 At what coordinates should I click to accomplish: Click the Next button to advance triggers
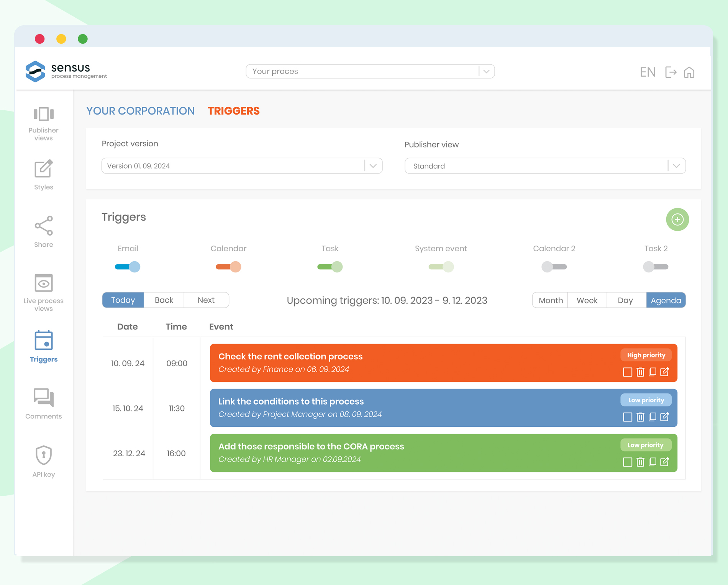pos(207,300)
